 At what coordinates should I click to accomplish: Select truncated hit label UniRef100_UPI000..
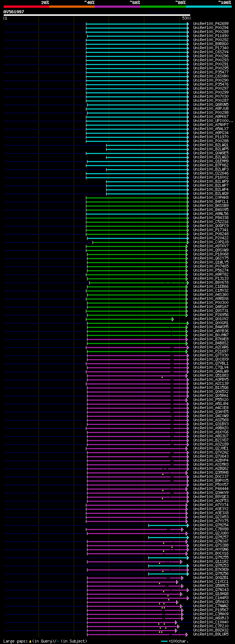(x=213, y=121)
